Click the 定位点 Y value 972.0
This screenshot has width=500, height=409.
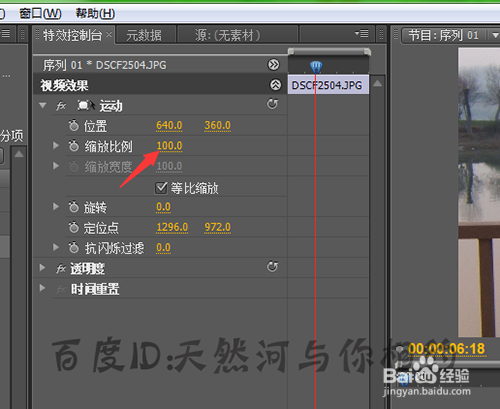[x=218, y=228]
